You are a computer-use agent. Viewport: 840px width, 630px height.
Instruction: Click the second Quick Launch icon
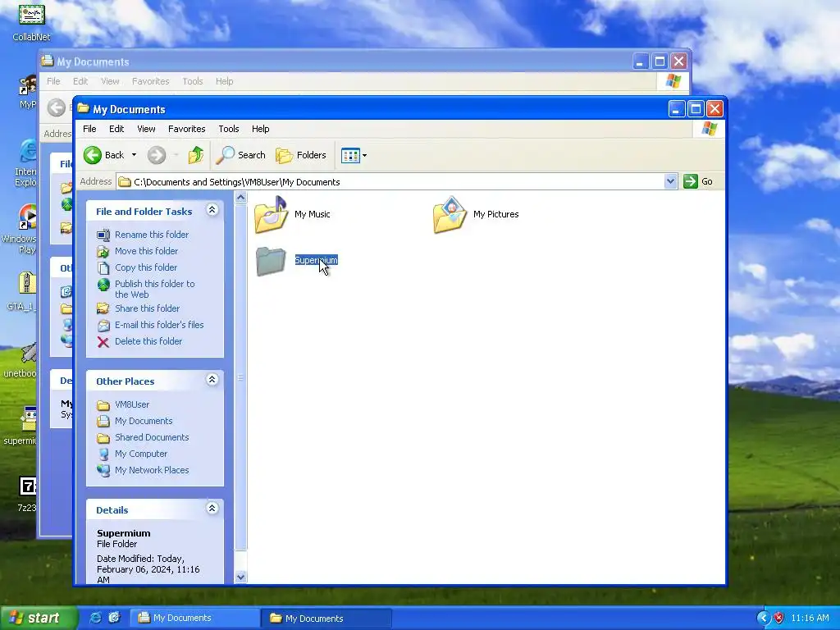[x=114, y=618]
